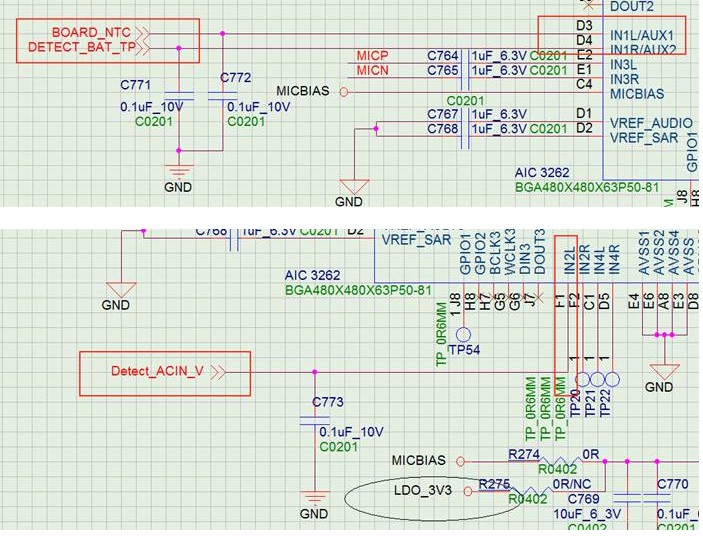This screenshot has width=703, height=542.
Task: Click the DETECT_BAT_TP net label
Action: click(x=82, y=47)
